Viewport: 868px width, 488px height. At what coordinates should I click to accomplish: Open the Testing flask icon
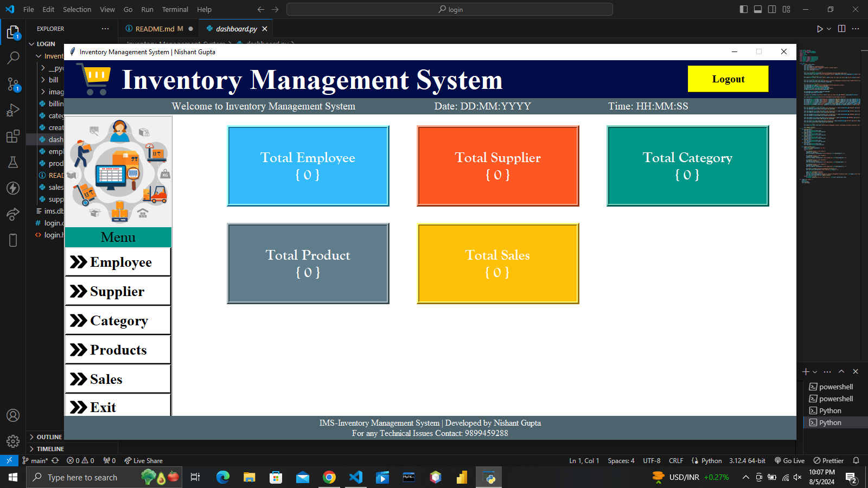pos(13,162)
